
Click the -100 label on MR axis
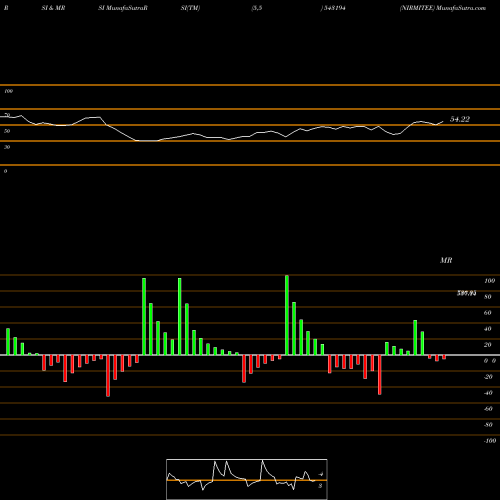[490, 441]
